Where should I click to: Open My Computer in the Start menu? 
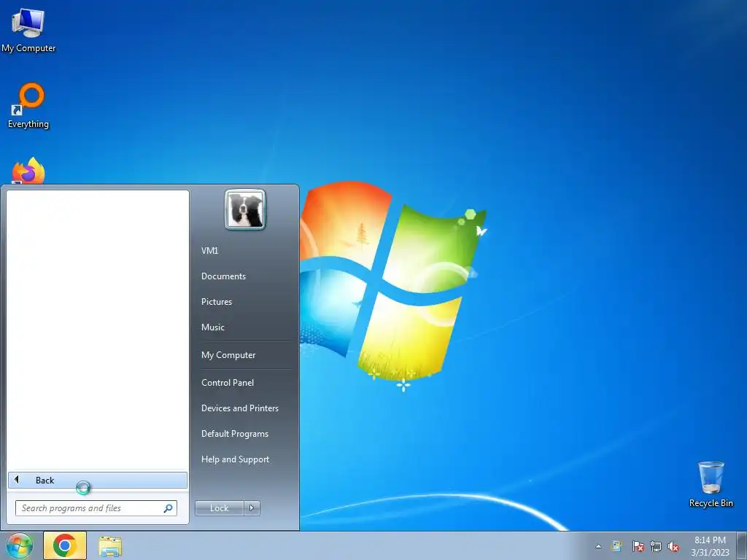(228, 355)
